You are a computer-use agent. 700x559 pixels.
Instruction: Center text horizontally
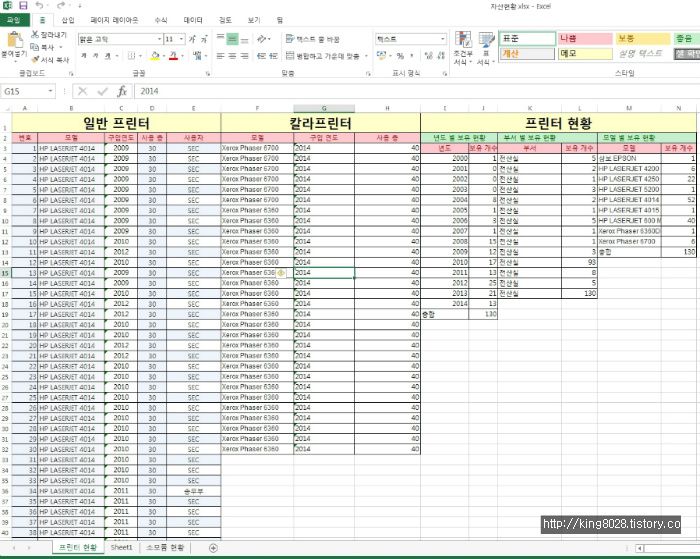[232, 56]
